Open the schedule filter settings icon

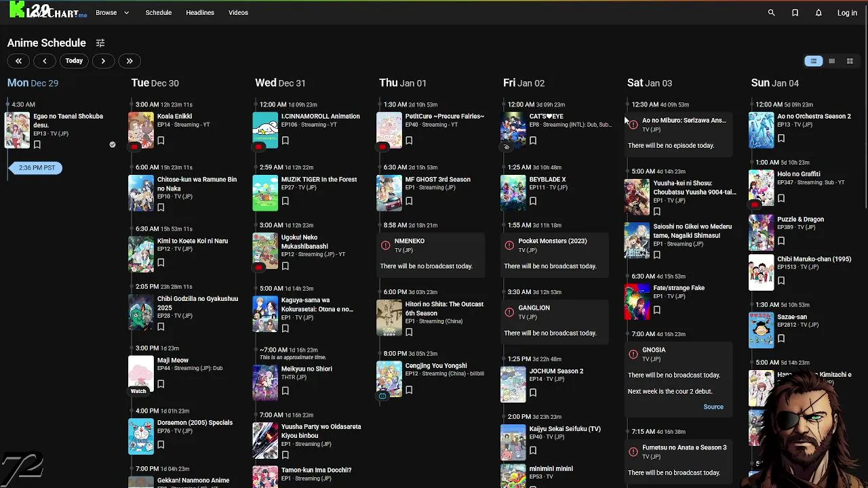click(100, 43)
